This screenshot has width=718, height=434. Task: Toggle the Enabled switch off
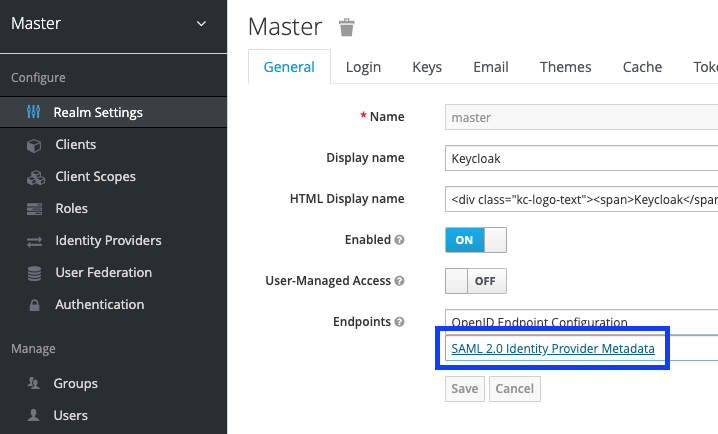pyautogui.click(x=476, y=240)
